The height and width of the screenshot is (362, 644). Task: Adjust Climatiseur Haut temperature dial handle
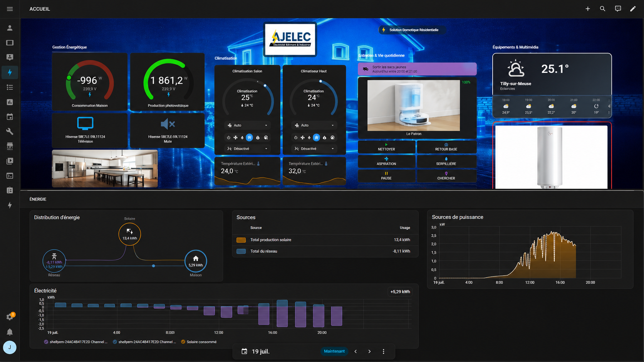[320, 81]
